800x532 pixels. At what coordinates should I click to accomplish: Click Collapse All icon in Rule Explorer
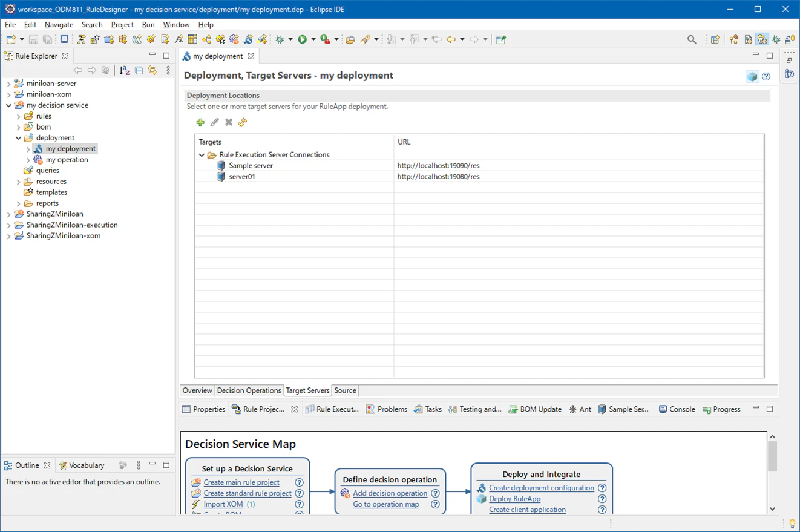139,71
